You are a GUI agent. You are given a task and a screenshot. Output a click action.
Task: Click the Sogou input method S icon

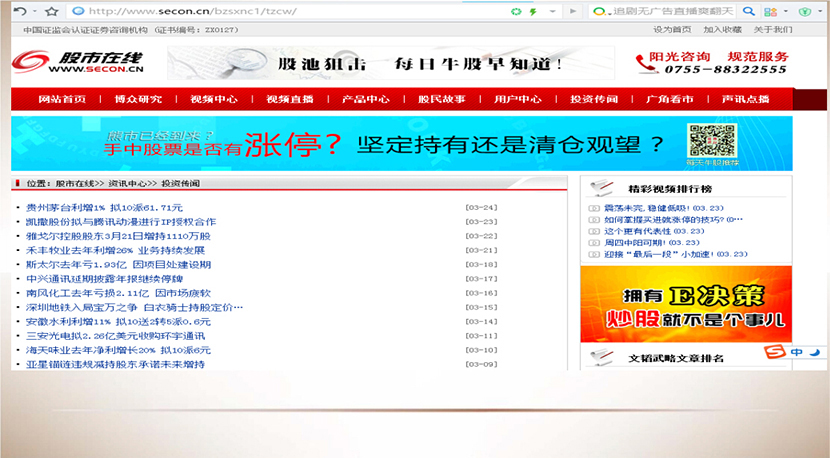[x=774, y=353]
